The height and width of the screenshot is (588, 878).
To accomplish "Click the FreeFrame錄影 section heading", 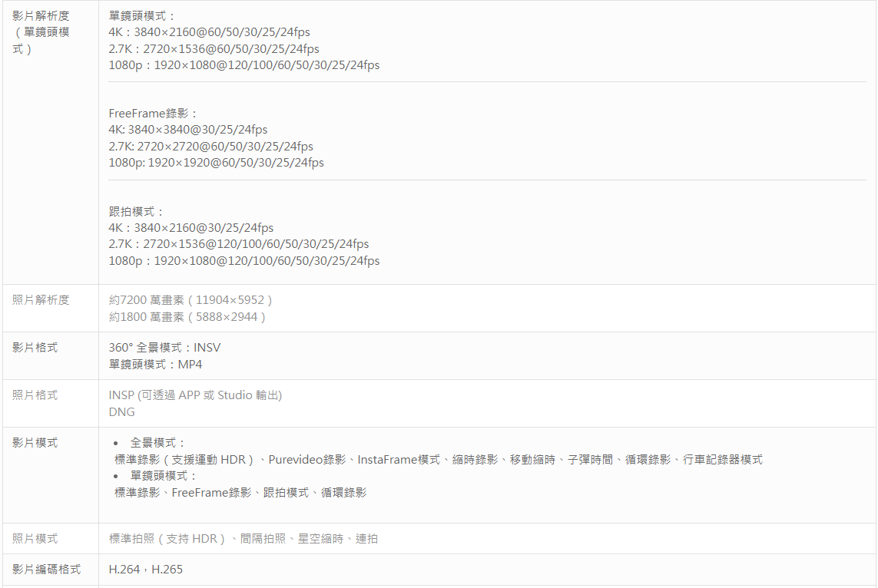I will [x=153, y=114].
